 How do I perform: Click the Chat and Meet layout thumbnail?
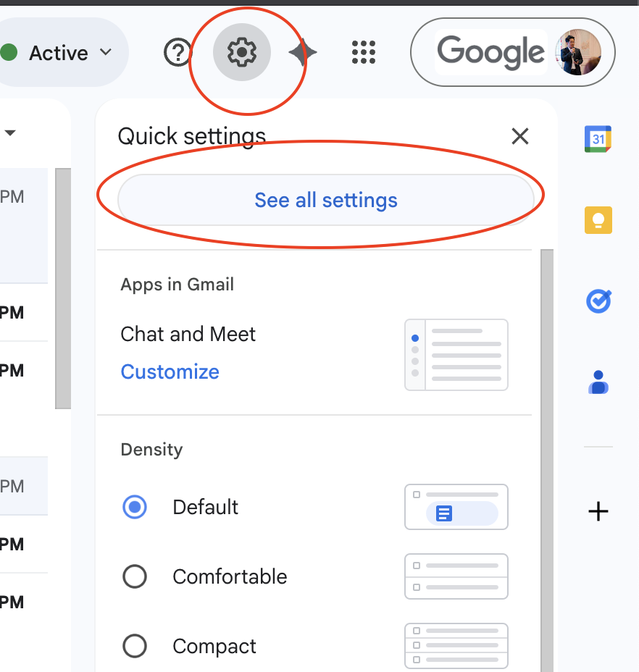(x=456, y=355)
